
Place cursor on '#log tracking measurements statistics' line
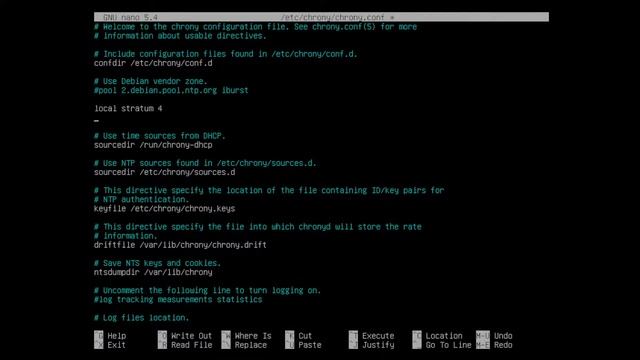tap(178, 300)
